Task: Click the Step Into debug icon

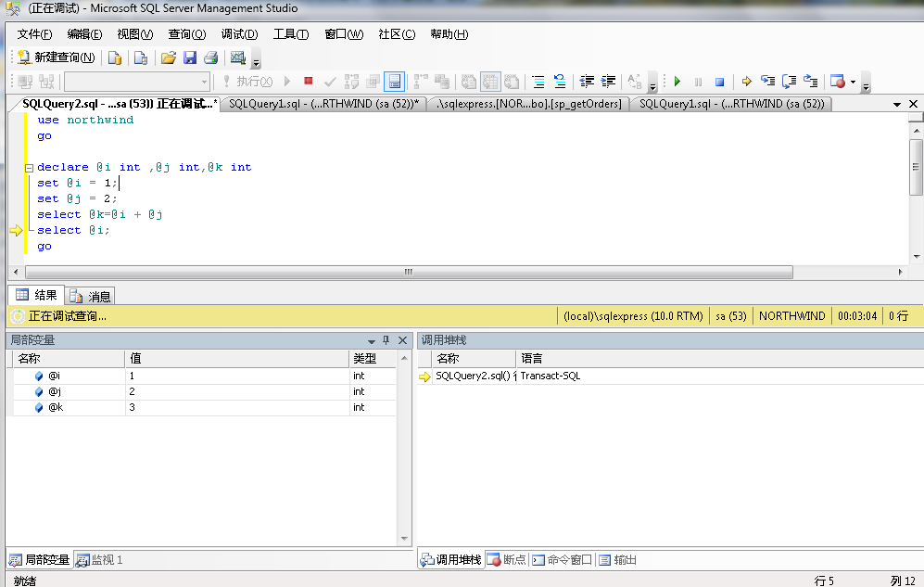Action: point(768,81)
